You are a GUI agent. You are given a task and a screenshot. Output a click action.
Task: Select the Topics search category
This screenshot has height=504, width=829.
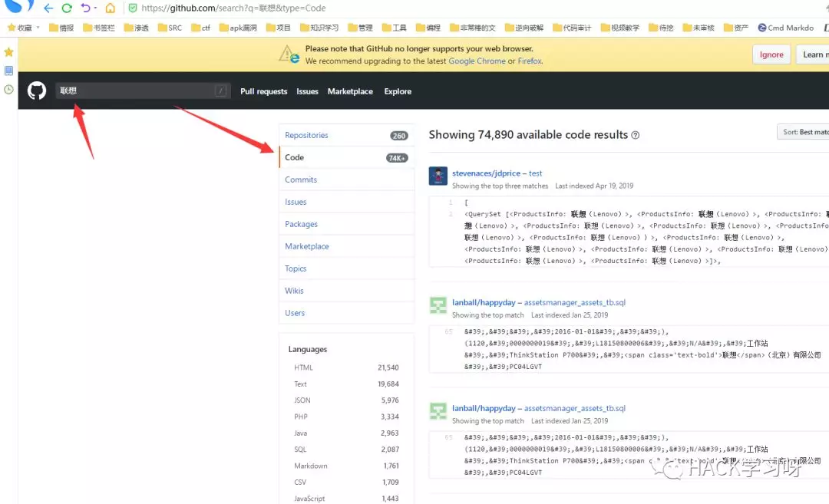tap(346, 268)
